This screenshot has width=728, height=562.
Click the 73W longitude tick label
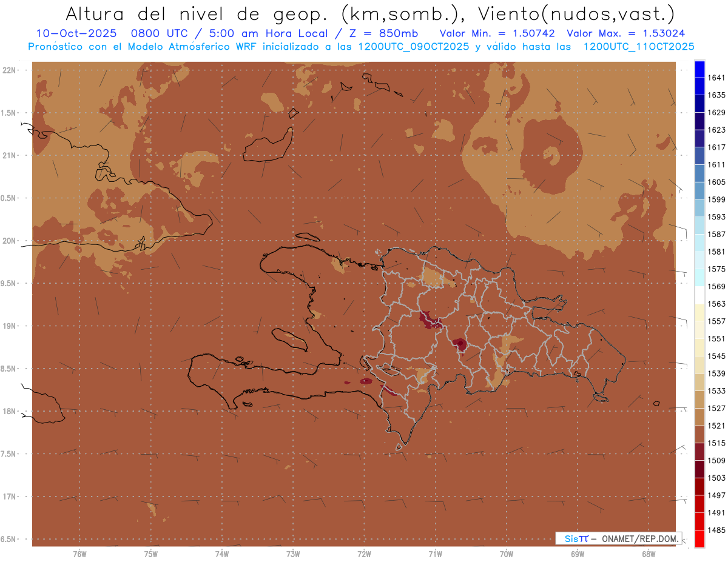tap(293, 554)
